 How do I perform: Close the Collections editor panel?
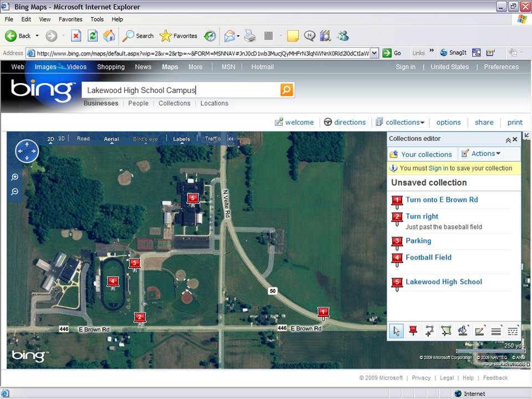click(x=515, y=140)
